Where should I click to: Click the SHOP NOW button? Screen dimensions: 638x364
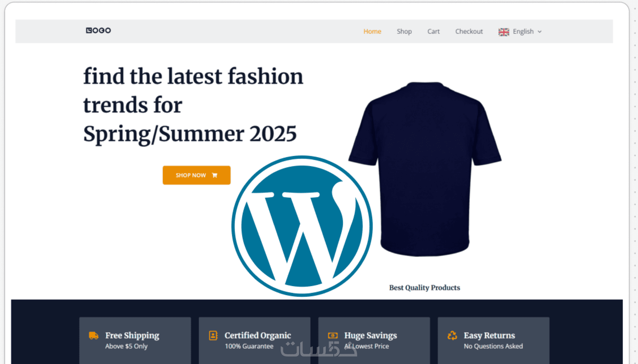pos(197,175)
